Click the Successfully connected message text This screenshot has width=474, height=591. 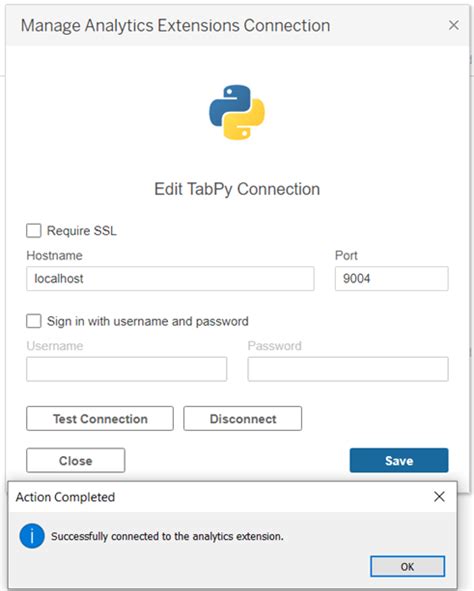click(167, 536)
